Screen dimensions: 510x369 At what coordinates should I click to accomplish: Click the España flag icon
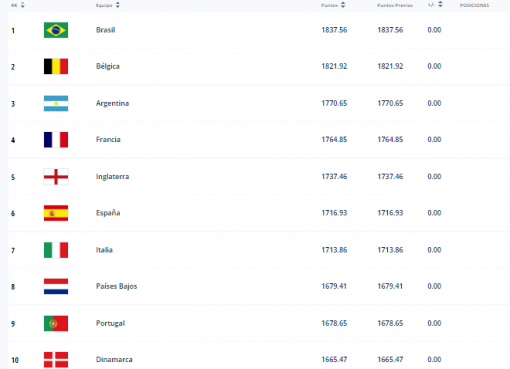[x=56, y=213]
